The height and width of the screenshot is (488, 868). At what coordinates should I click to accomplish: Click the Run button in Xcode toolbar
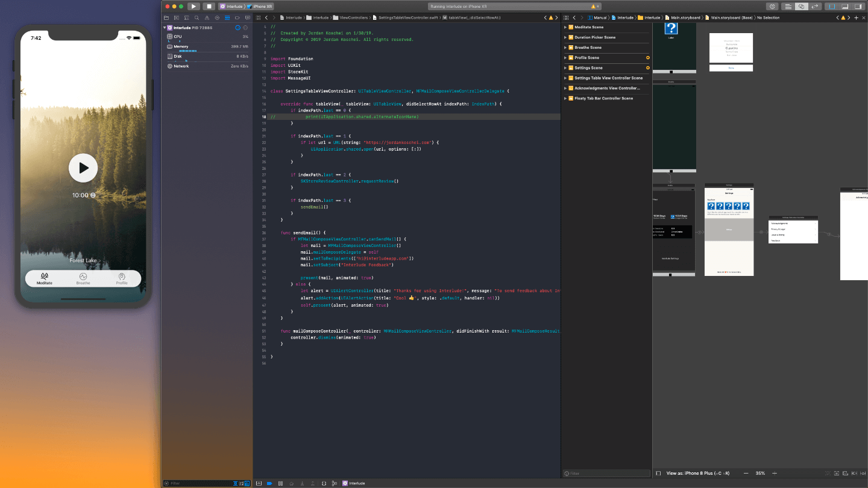click(x=193, y=6)
